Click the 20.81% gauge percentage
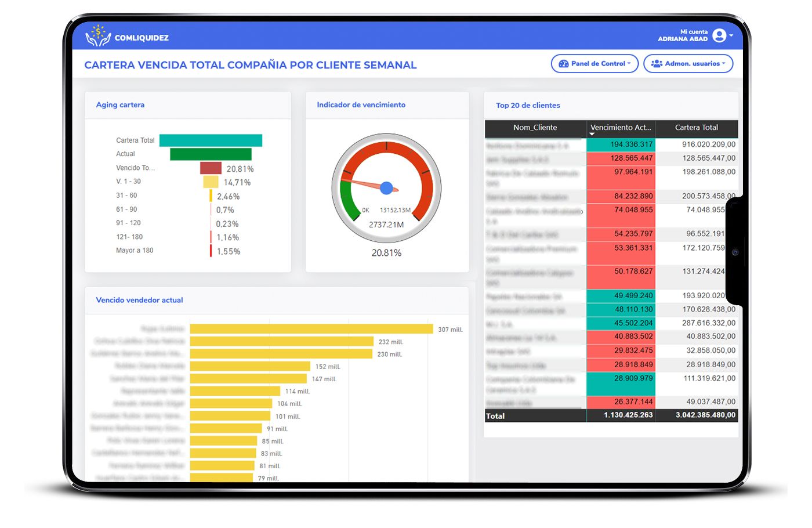Screen dimensions: 812x528 coord(386,253)
